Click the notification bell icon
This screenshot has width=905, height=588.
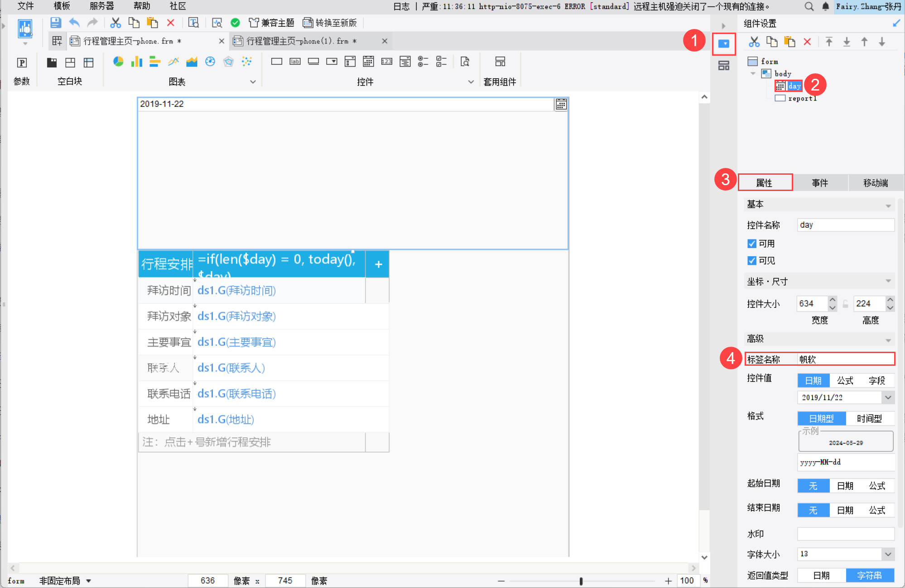(x=825, y=6)
